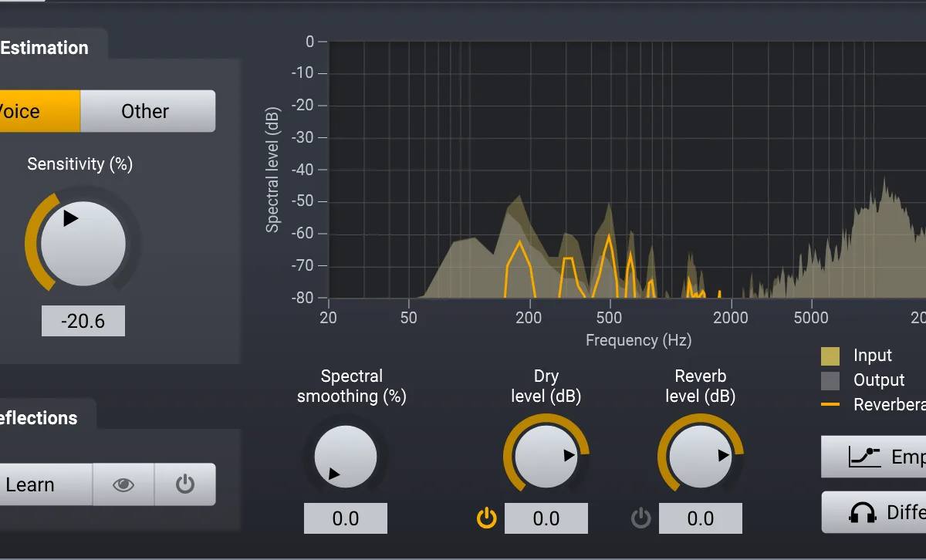Select the Voice estimation mode
Screen dimensions: 926x560
tap(39, 111)
